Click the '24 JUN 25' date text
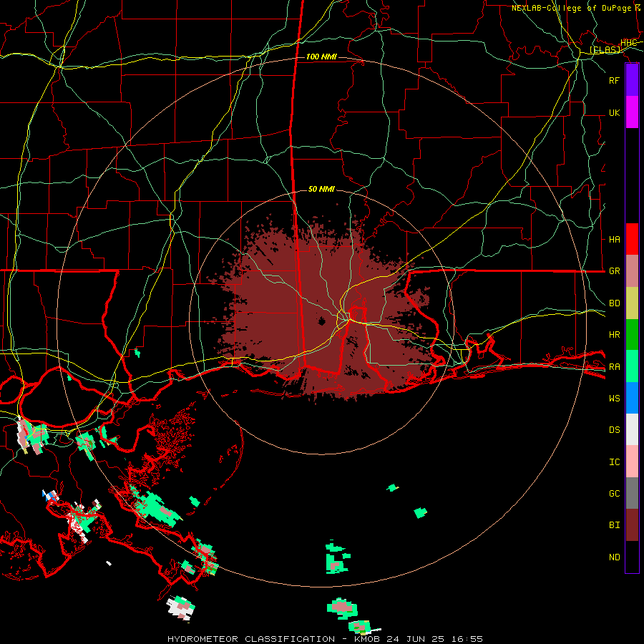Image resolution: width=644 pixels, height=644 pixels. [x=416, y=639]
